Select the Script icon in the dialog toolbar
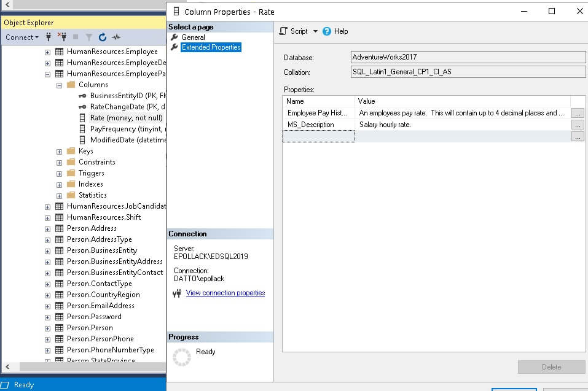 pos(283,31)
